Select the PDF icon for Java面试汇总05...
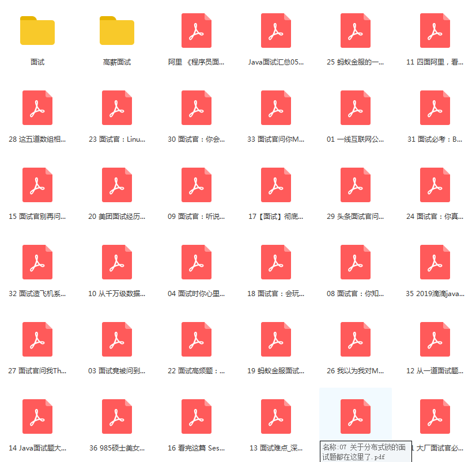The width and height of the screenshot is (476, 462). [x=276, y=31]
